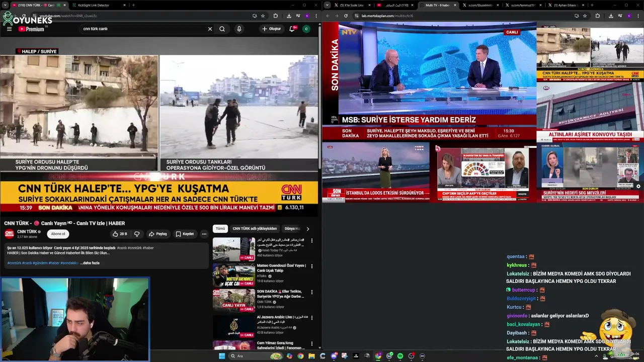
Task: Open the 'SON DAKİKA Eller Tetikte' video thumbnail
Action: pyautogui.click(x=234, y=301)
